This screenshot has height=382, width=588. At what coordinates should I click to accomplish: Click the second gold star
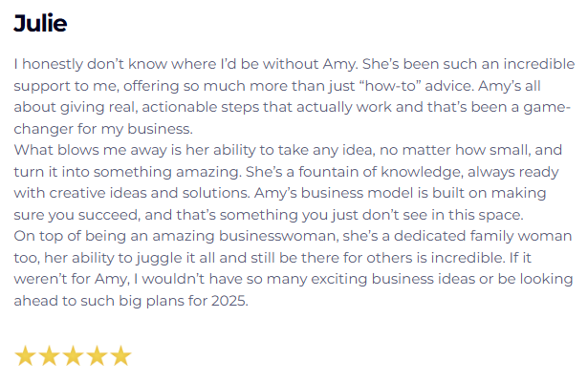pyautogui.click(x=49, y=355)
